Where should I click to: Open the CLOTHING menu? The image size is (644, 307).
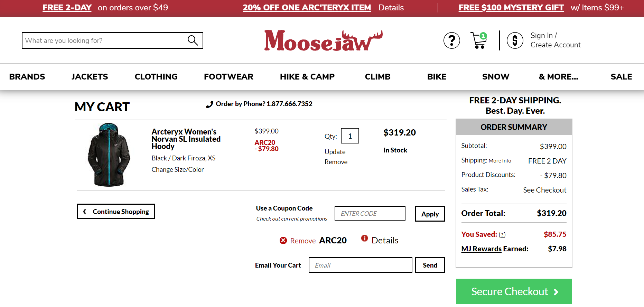point(156,77)
